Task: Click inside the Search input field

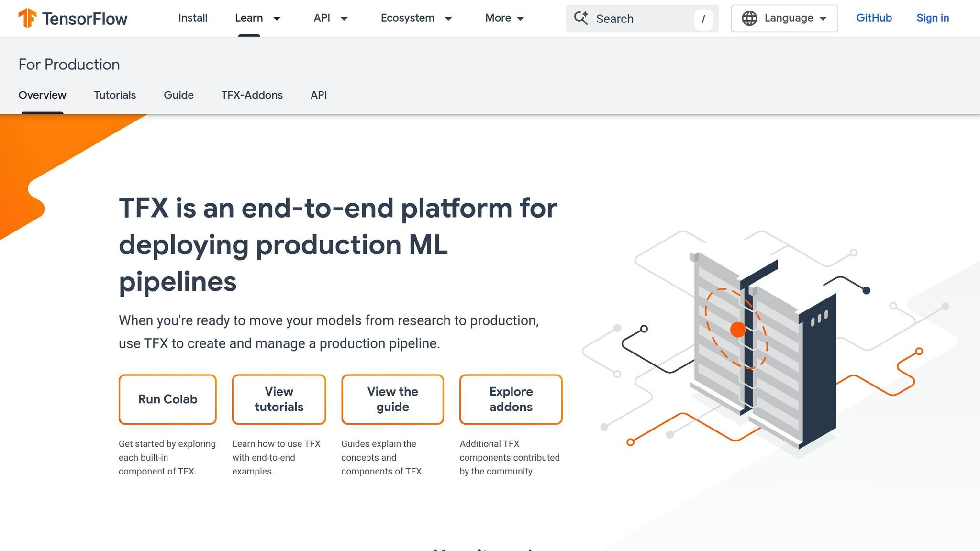Action: pyautogui.click(x=636, y=18)
